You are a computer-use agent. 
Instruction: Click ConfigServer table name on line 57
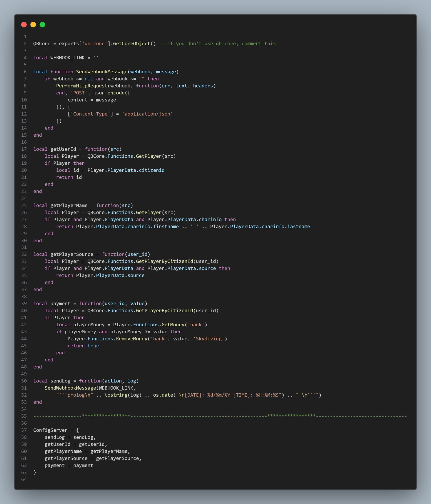(x=50, y=430)
